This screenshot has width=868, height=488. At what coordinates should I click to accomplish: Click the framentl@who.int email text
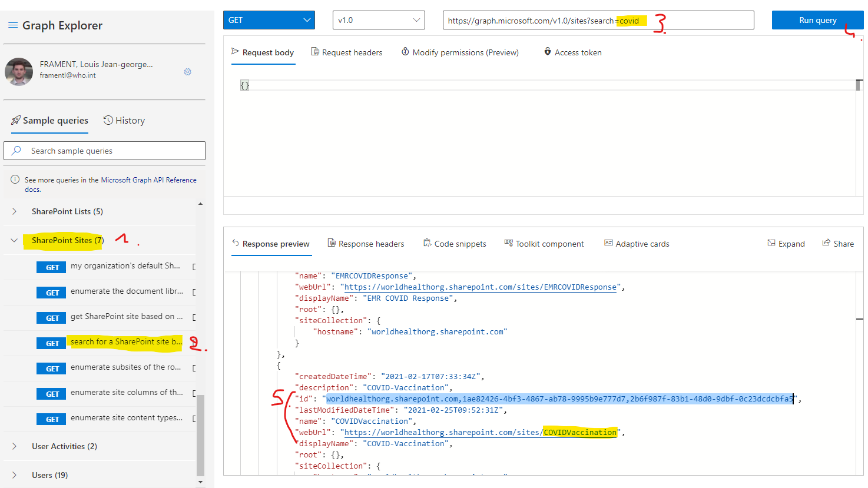(68, 75)
